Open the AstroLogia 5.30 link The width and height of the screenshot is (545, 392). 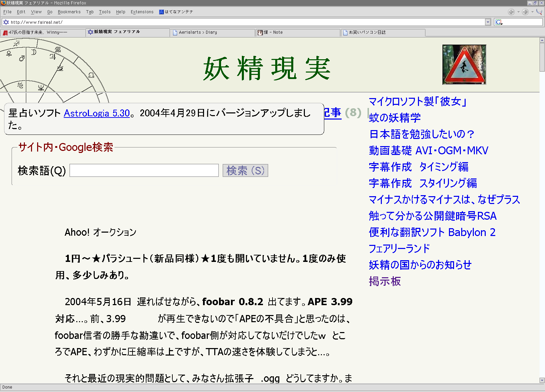pos(97,113)
